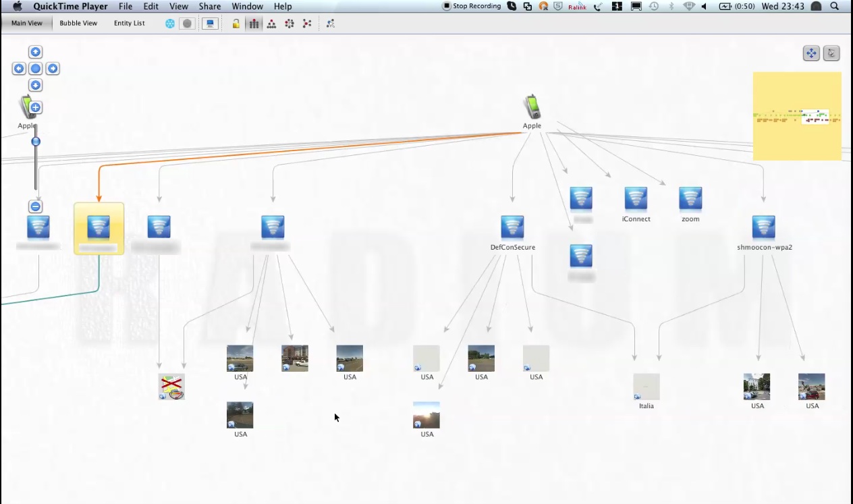Toggle the padlock layout lock icon
The image size is (853, 504).
click(236, 24)
